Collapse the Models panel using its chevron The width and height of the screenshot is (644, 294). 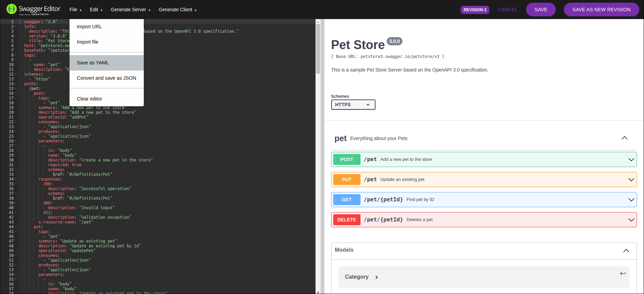pyautogui.click(x=626, y=250)
